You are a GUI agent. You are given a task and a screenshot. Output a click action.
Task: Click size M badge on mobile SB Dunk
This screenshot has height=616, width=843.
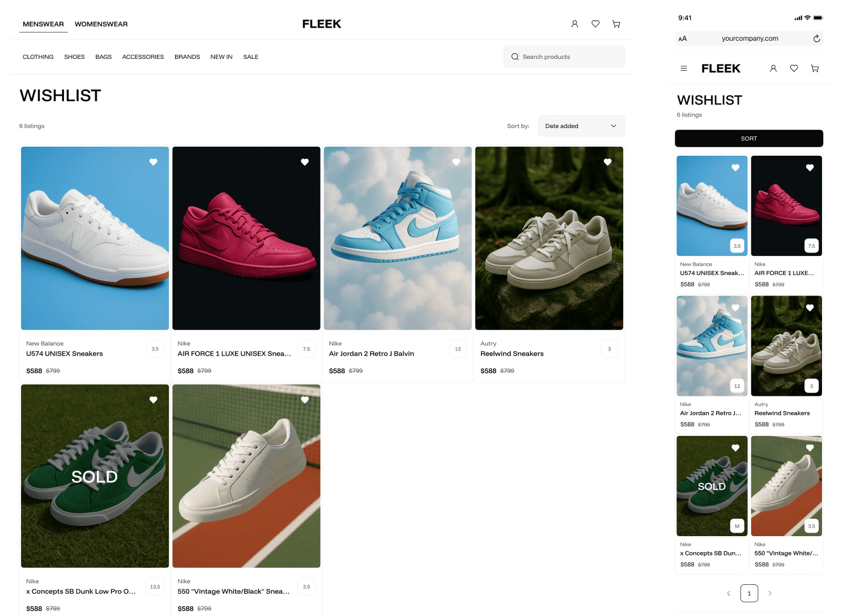pos(737,526)
